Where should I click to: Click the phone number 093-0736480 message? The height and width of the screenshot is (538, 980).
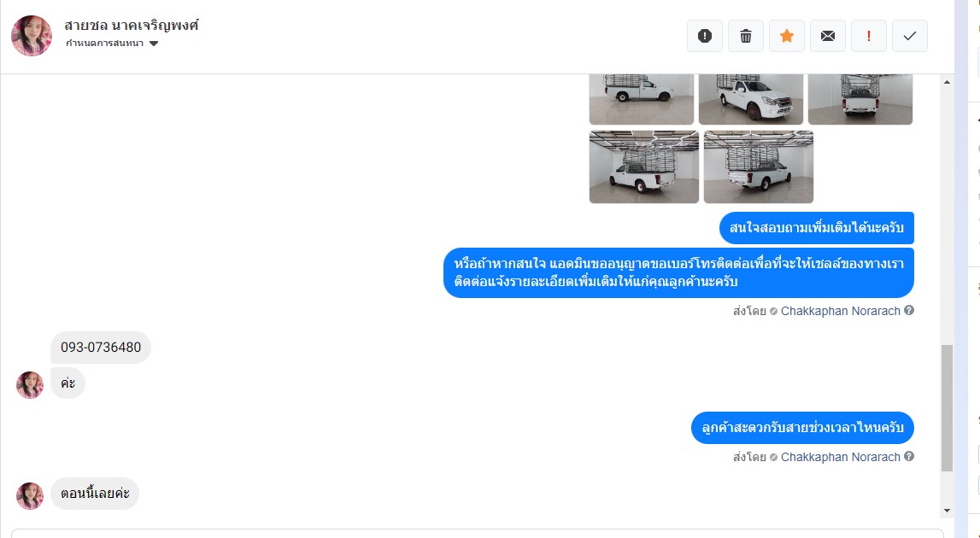pos(101,348)
